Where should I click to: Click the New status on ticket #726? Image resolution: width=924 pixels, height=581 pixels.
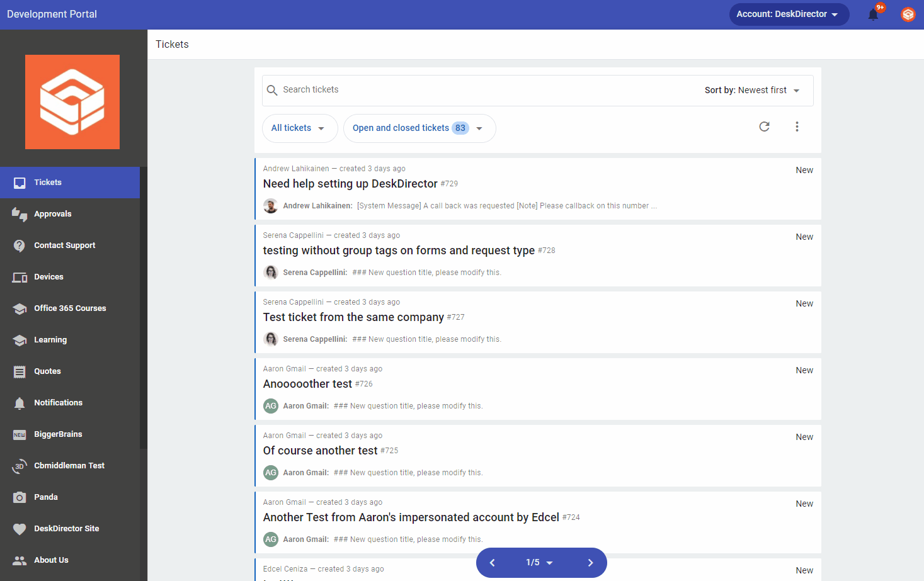coord(804,370)
